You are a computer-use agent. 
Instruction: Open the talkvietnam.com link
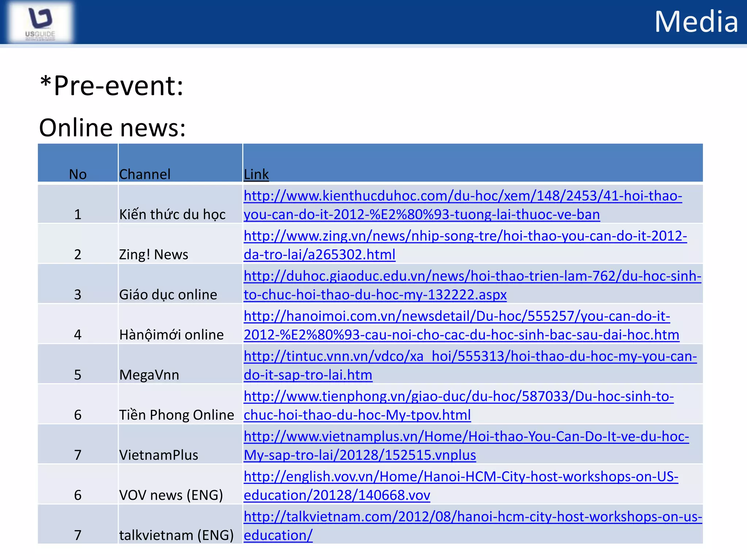(472, 517)
